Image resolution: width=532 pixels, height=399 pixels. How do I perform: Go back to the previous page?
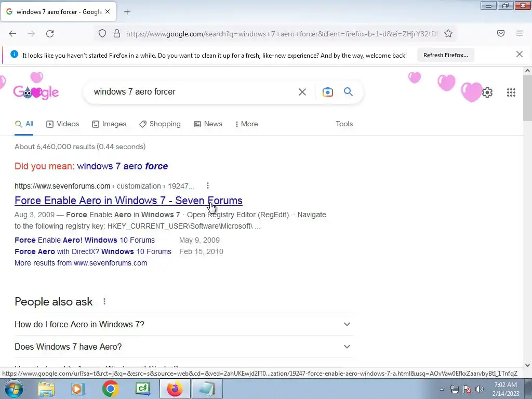click(x=12, y=34)
